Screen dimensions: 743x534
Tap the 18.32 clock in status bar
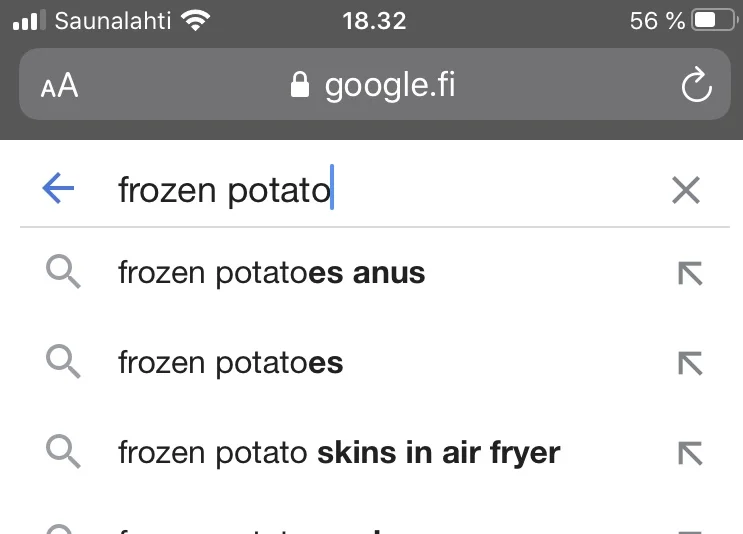coord(373,20)
